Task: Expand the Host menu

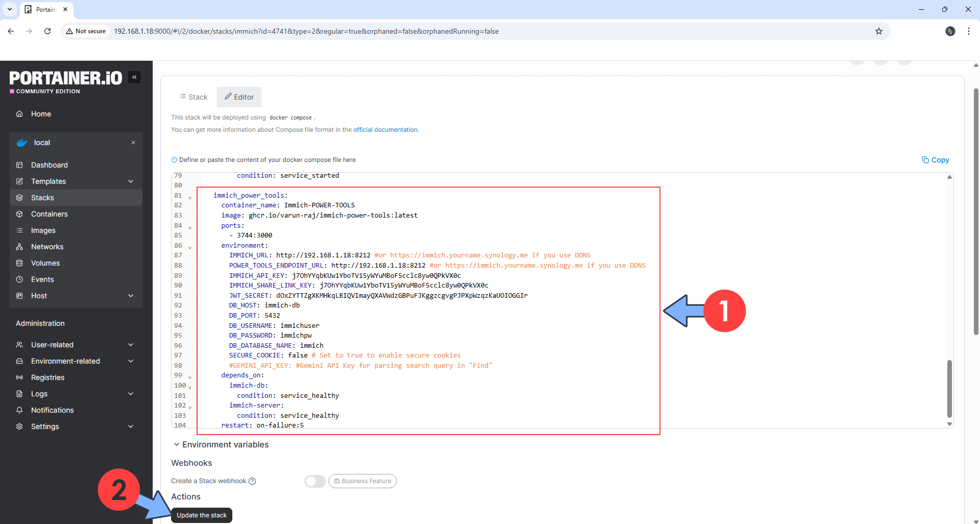Action: click(x=131, y=296)
